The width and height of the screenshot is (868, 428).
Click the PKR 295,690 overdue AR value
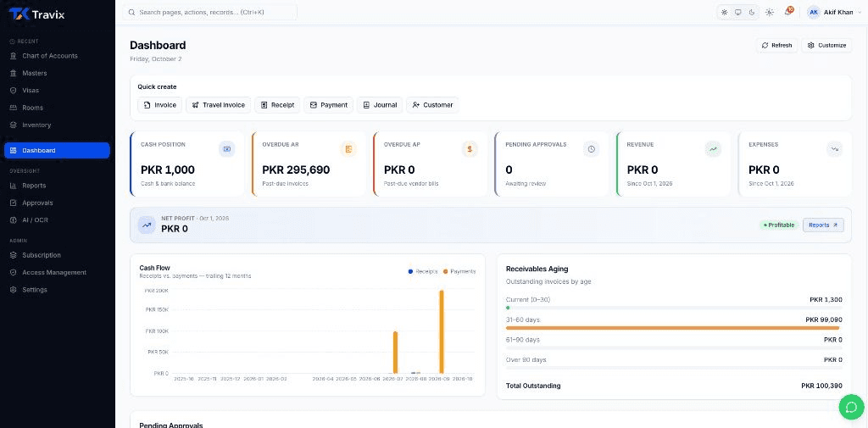click(296, 170)
